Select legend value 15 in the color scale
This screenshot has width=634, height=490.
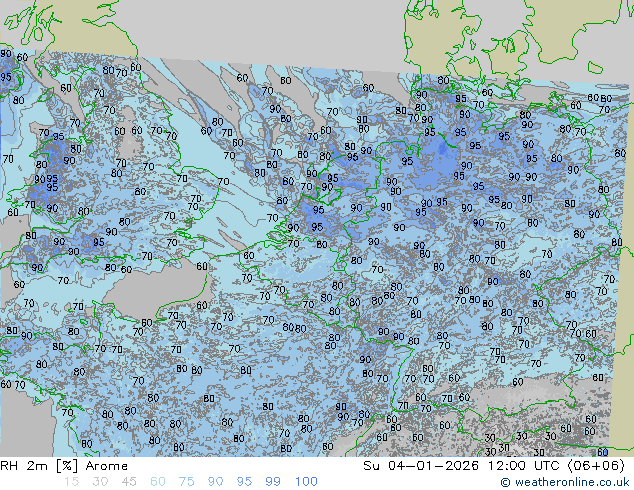(71, 482)
